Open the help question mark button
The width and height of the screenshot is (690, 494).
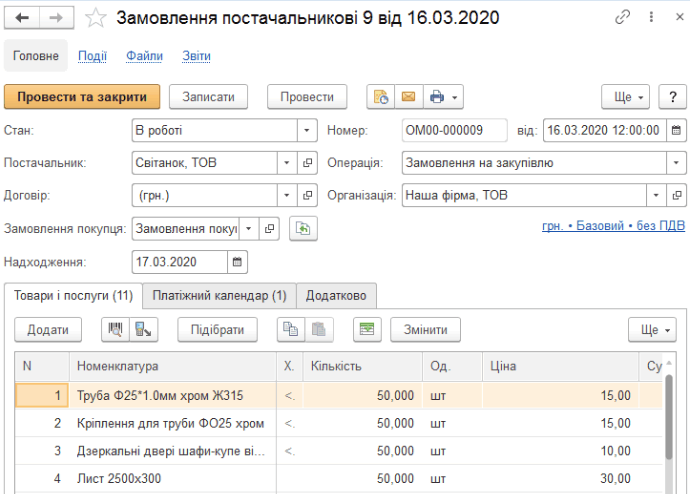(x=672, y=97)
